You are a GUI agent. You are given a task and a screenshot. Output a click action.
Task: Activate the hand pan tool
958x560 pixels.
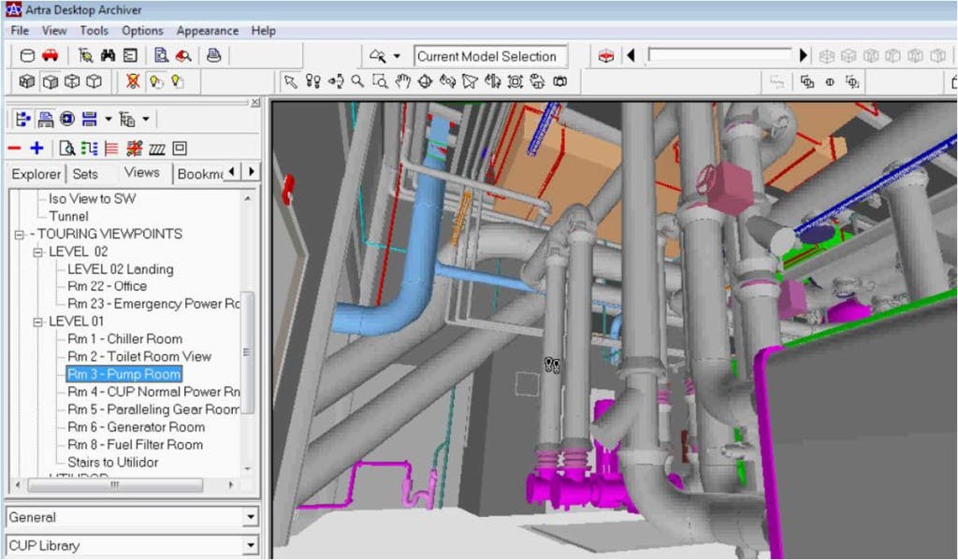402,81
